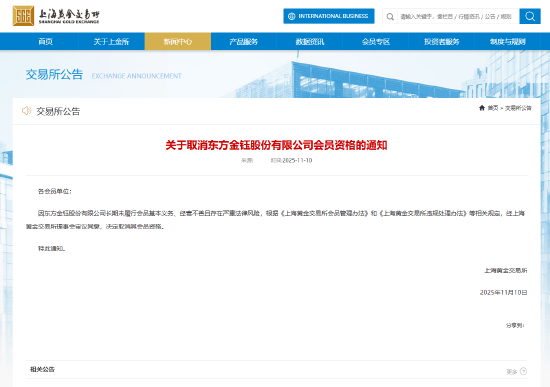Click the large blue 交易所公告 banner heading
The width and height of the screenshot is (550, 387).
pos(54,74)
